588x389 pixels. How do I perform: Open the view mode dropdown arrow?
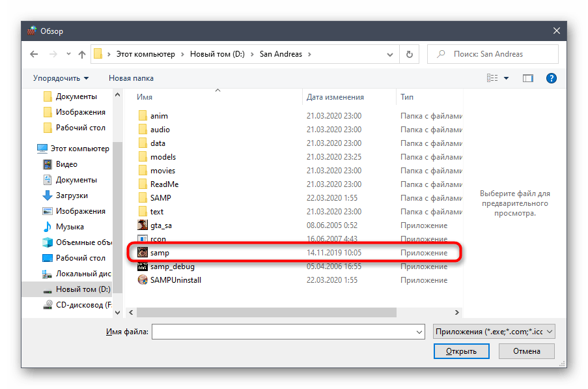tap(507, 78)
